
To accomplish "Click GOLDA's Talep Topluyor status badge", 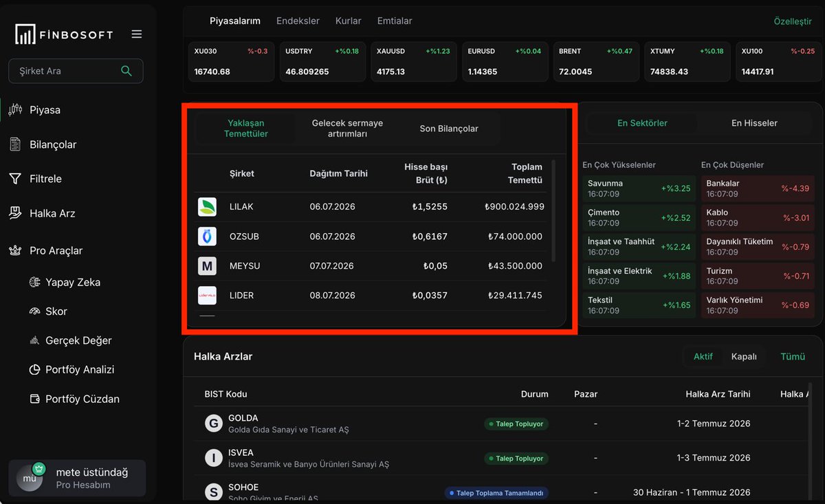I will point(516,424).
